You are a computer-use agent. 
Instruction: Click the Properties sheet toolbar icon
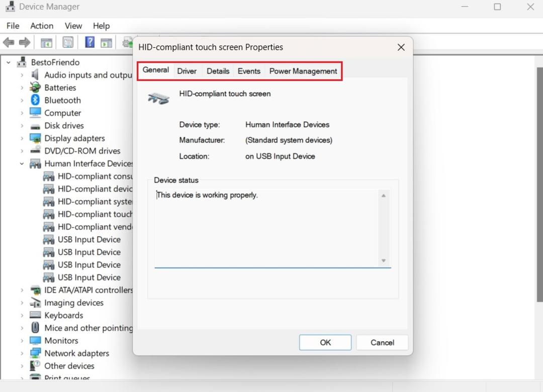click(x=68, y=42)
